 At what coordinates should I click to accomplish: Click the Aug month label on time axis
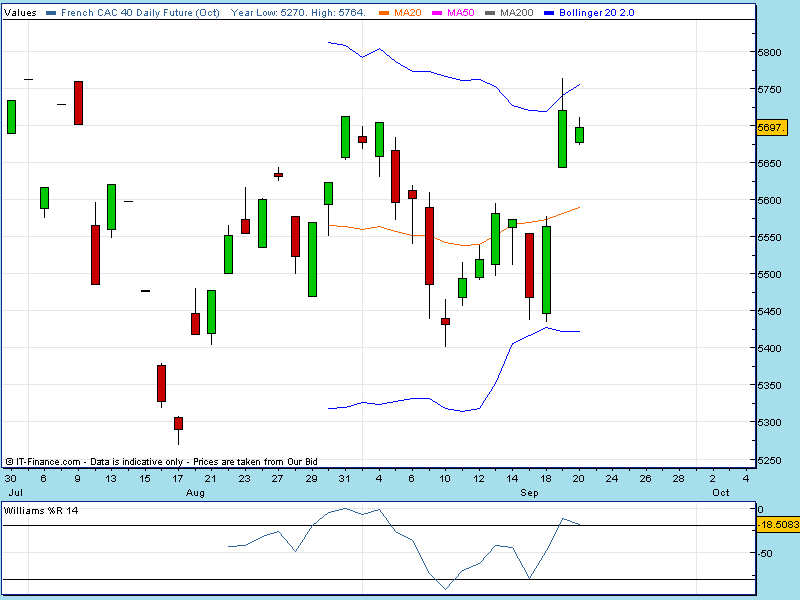click(x=195, y=493)
